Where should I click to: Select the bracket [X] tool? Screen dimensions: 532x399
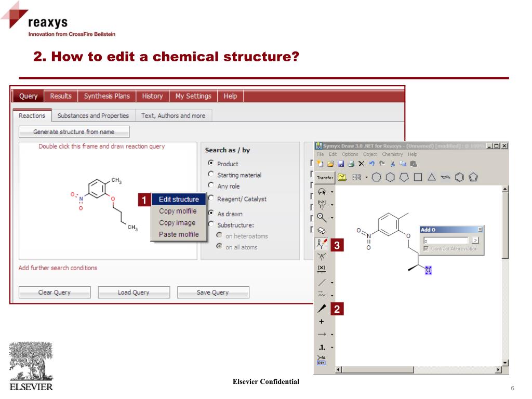[321, 269]
